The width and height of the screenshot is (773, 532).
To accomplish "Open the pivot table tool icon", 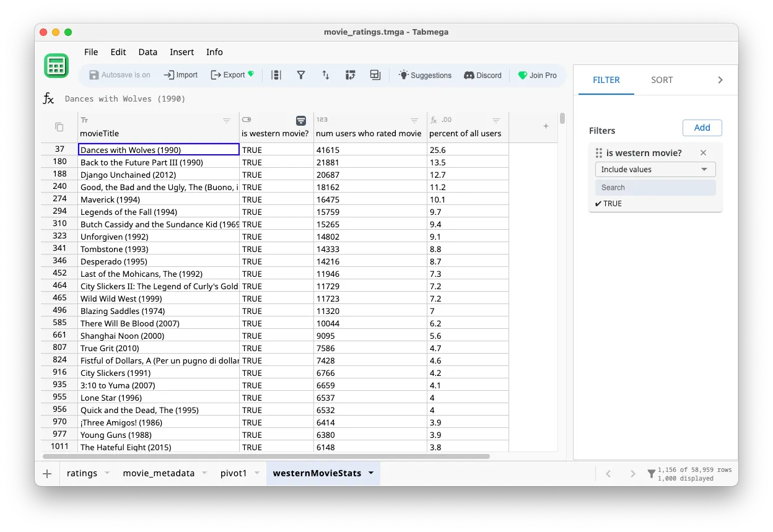I will 351,75.
